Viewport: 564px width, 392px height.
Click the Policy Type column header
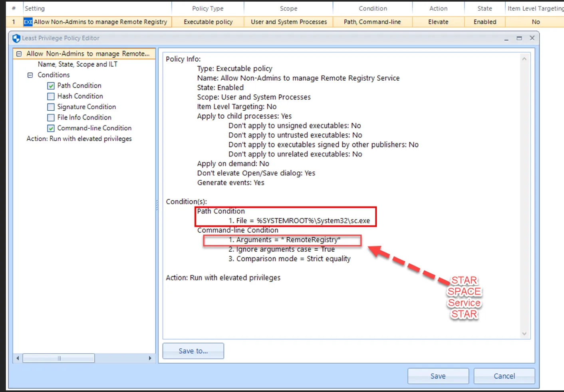click(208, 8)
